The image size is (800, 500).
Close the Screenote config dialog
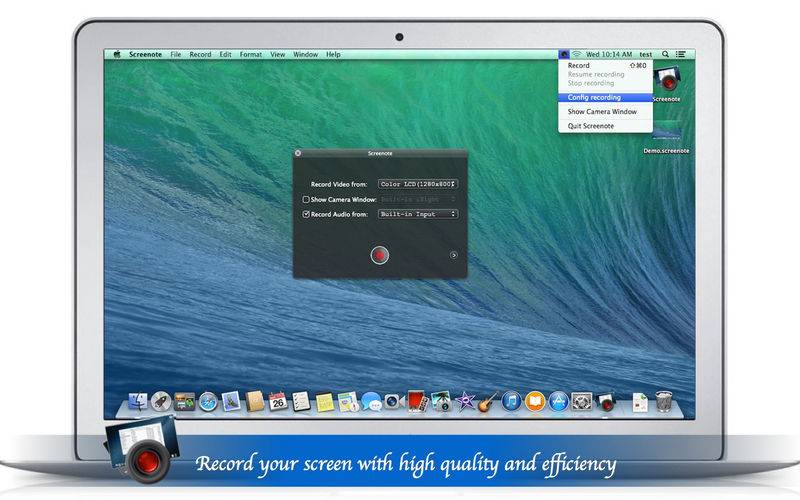pyautogui.click(x=298, y=153)
